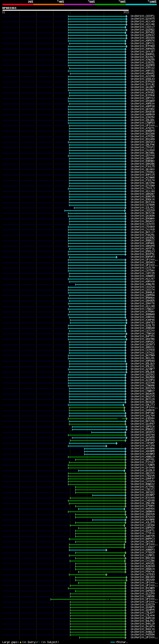Click hit label UniRef100_B0CWR9
The width and height of the screenshot is (159, 644).
143,588
